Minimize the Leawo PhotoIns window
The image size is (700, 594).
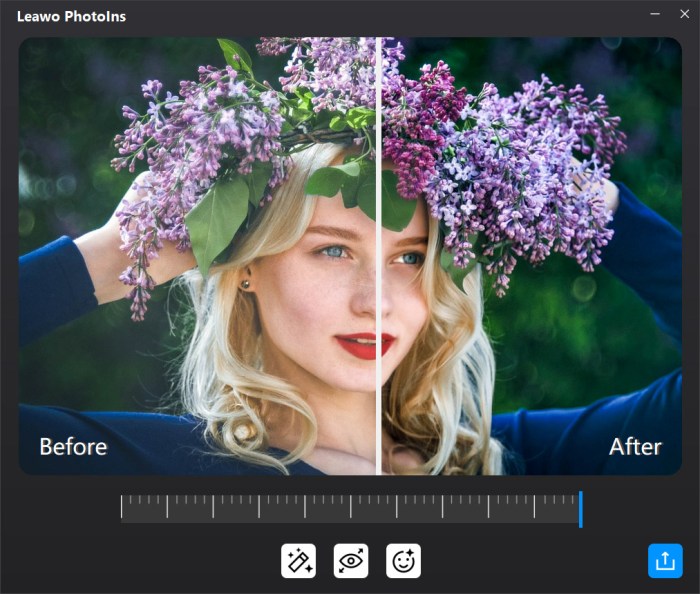tap(655, 14)
